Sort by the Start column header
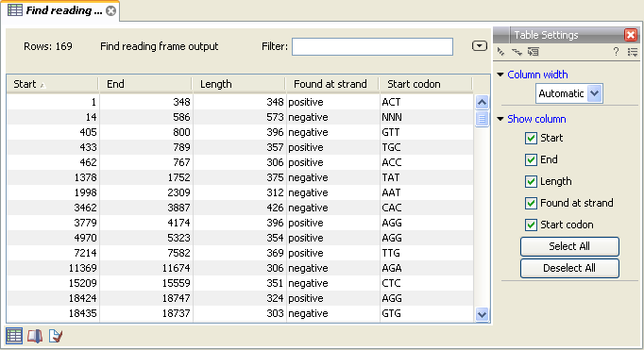 [x=53, y=84]
